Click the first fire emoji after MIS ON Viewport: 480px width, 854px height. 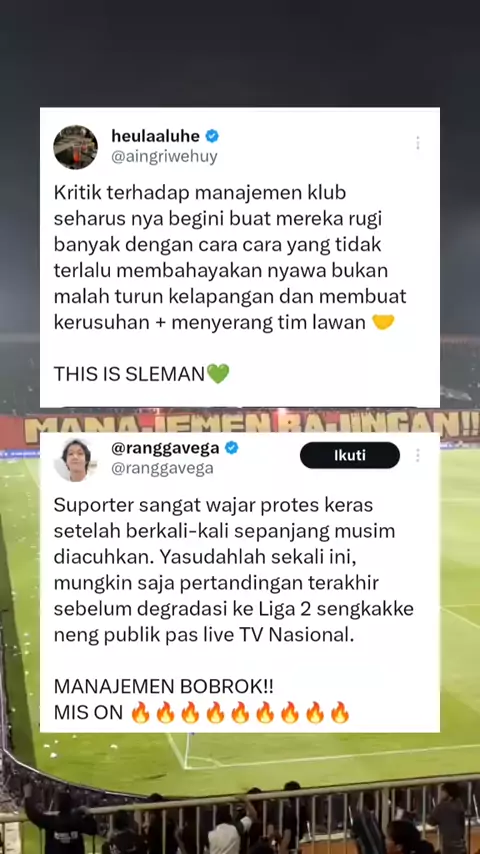pyautogui.click(x=141, y=712)
